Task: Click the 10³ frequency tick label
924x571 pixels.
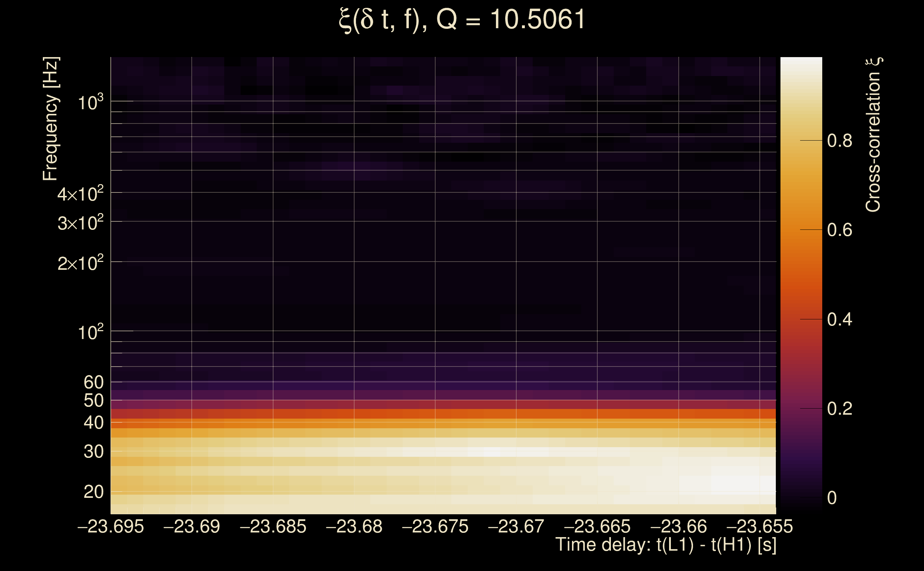Action: pos(90,102)
